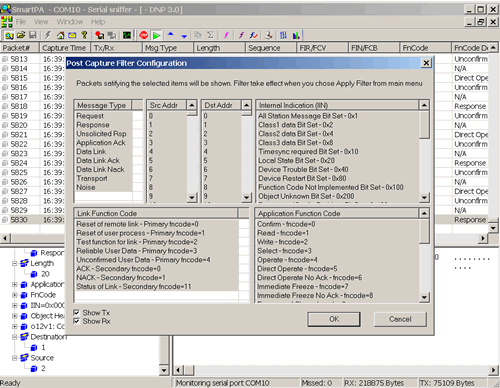Click the gray lightning bolt toolbar icon
Image resolution: width=500 pixels, height=388 pixels.
48,35
